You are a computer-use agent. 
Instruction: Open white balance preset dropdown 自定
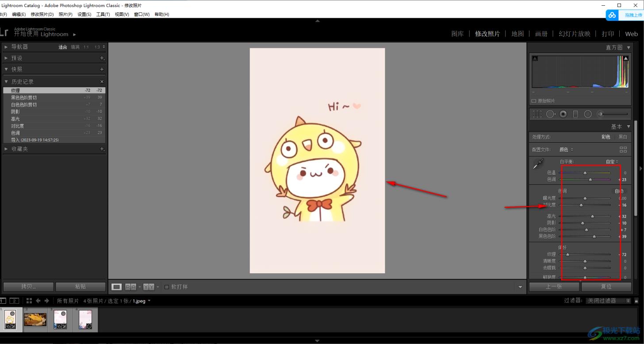[x=612, y=162]
